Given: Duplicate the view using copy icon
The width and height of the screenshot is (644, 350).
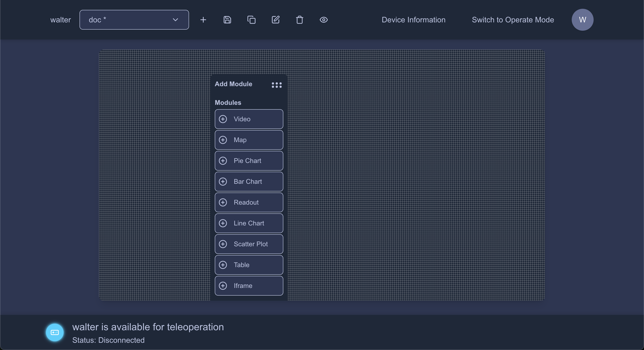Looking at the screenshot, I should 251,20.
